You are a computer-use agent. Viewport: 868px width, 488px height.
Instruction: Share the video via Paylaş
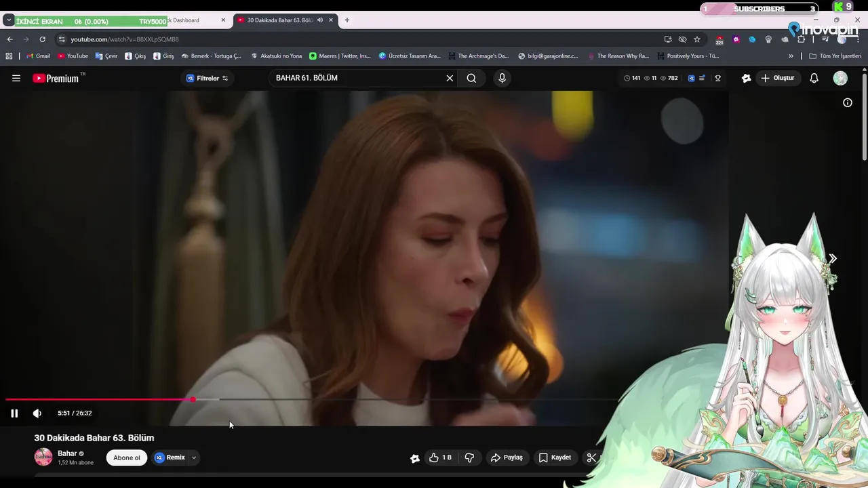[507, 457]
